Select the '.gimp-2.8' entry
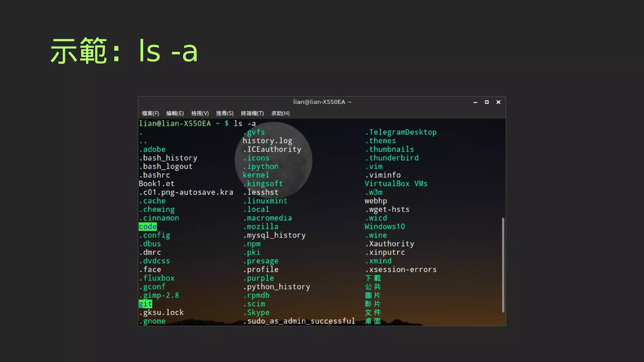This screenshot has width=644, height=362. pyautogui.click(x=159, y=295)
